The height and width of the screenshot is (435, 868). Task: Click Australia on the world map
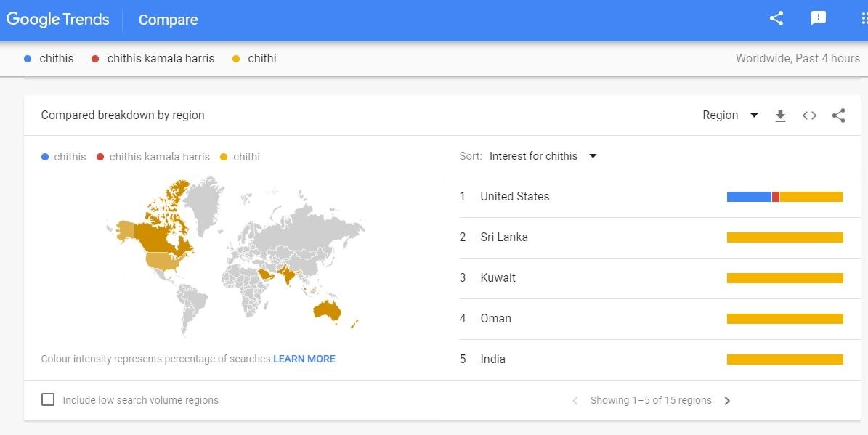pos(328,310)
